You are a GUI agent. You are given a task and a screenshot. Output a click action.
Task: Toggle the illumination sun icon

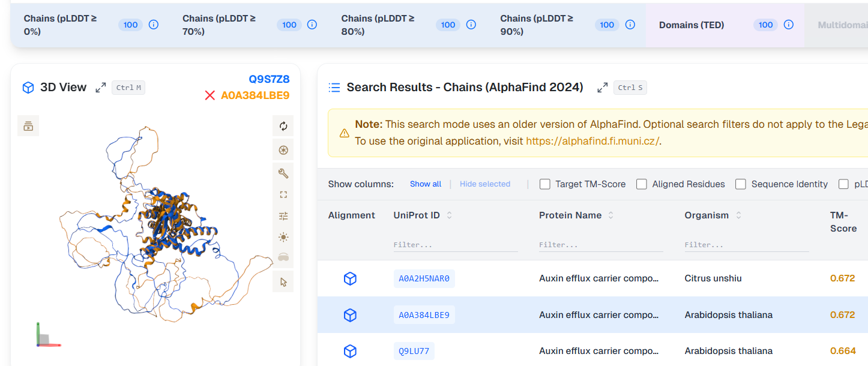[283, 237]
